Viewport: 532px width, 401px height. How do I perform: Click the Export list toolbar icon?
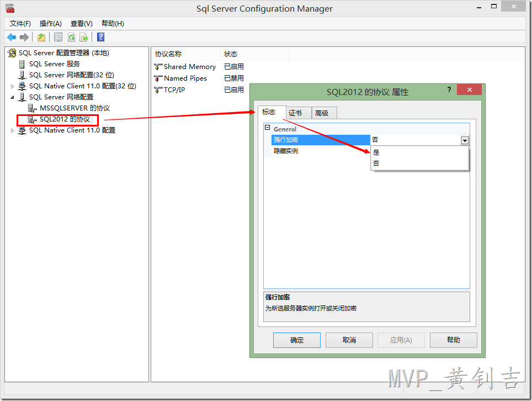[x=83, y=37]
